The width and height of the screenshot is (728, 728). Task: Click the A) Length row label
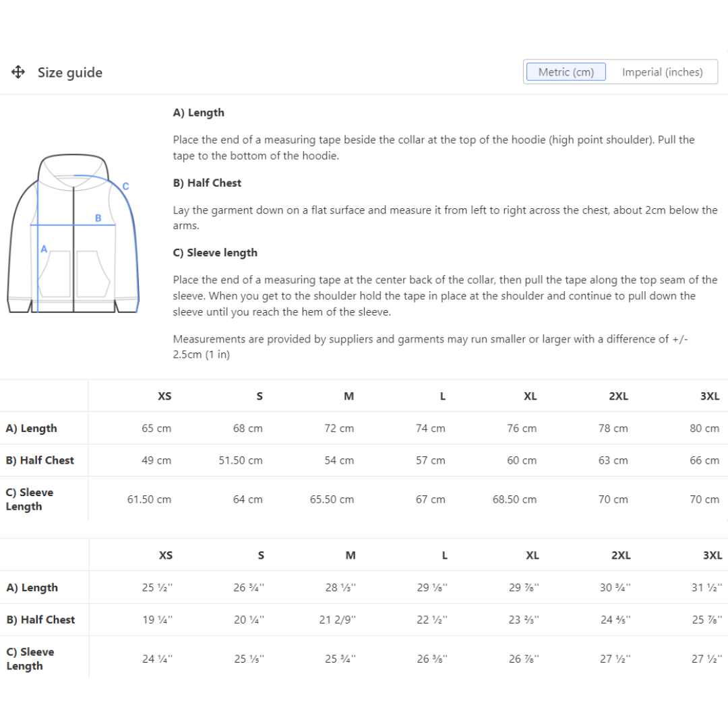point(31,428)
